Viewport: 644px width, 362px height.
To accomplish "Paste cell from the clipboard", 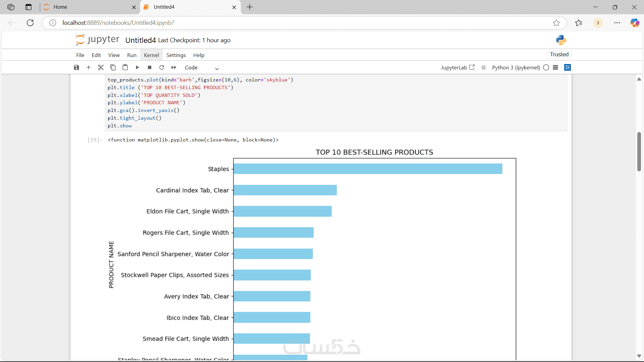I will 125,67.
